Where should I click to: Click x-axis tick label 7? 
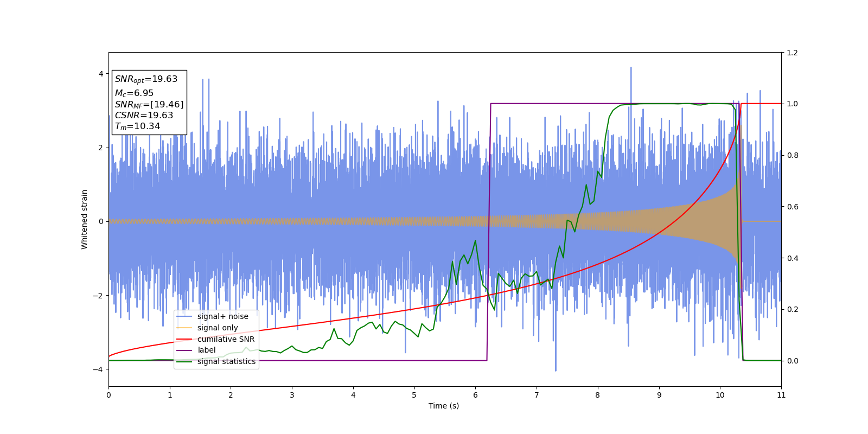[x=537, y=395]
